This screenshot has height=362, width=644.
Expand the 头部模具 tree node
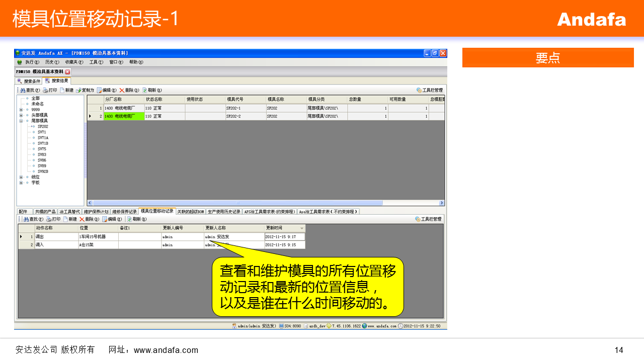click(x=21, y=115)
